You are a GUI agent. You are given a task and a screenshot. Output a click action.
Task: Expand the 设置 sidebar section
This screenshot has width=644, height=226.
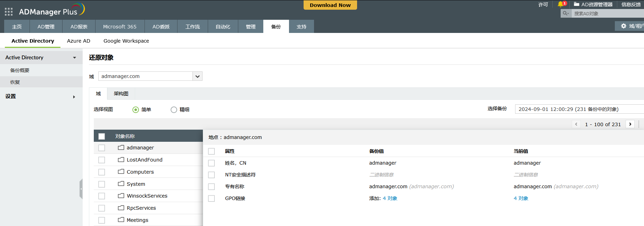tap(74, 97)
